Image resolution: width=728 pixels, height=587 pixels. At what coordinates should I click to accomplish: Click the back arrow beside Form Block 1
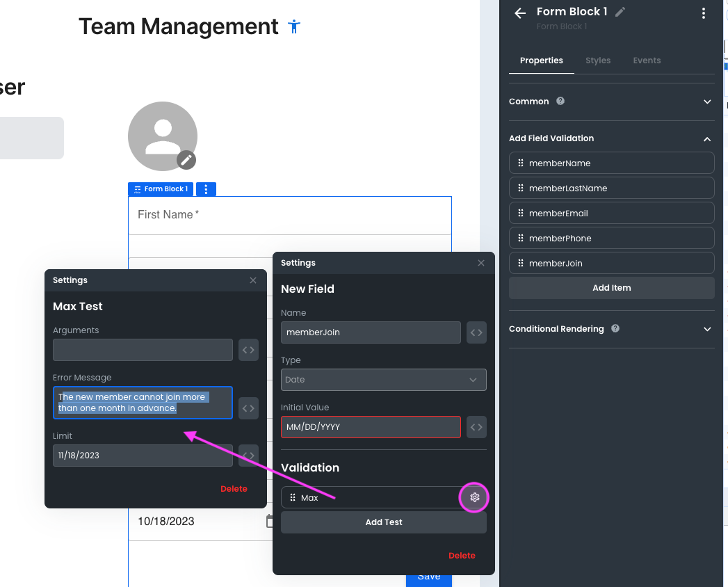point(519,13)
